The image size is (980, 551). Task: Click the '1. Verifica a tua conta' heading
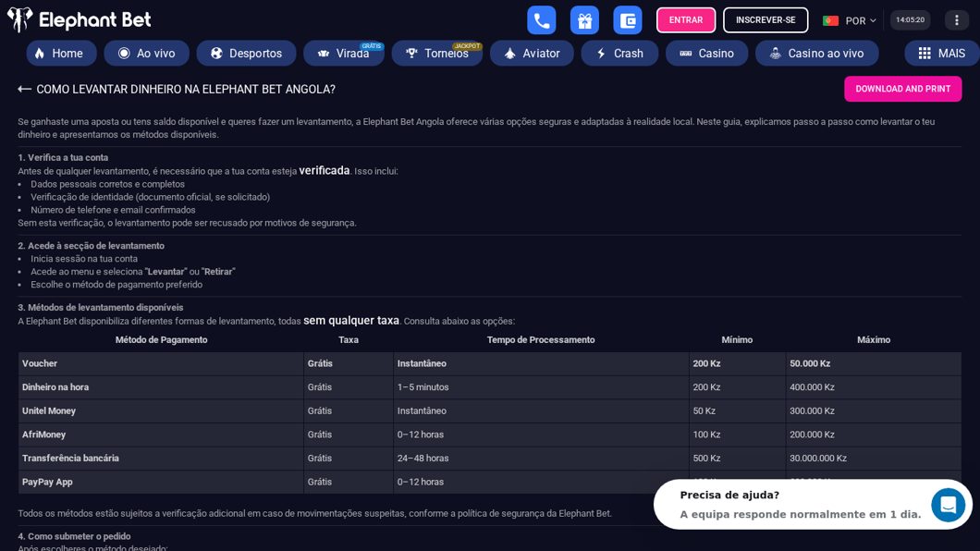pos(63,157)
